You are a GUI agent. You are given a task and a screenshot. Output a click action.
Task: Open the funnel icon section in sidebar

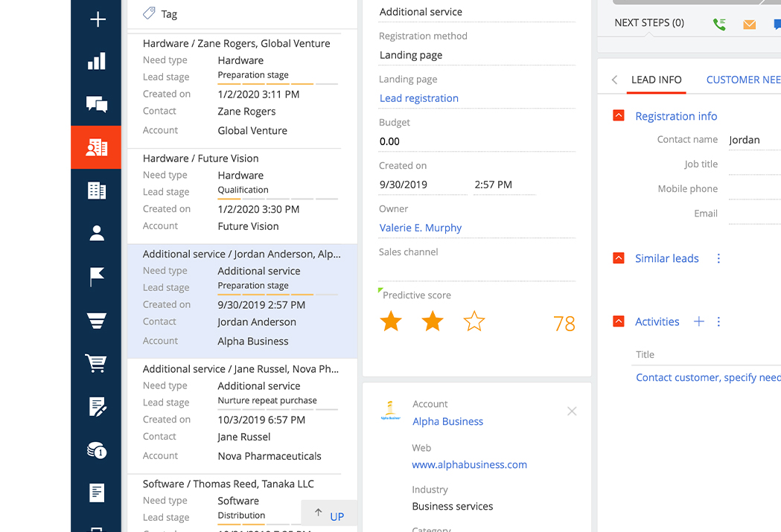pyautogui.click(x=97, y=321)
